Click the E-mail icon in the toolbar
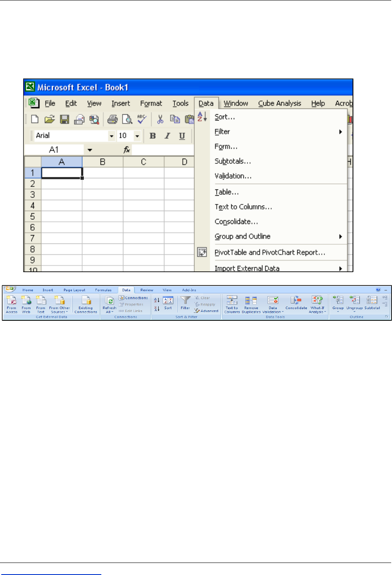 pos(79,120)
